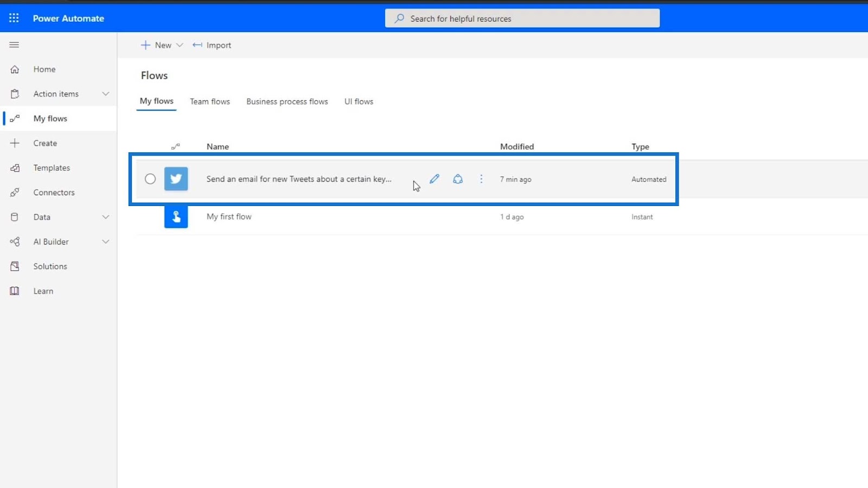
Task: Click the Data cylinder icon
Action: click(15, 217)
